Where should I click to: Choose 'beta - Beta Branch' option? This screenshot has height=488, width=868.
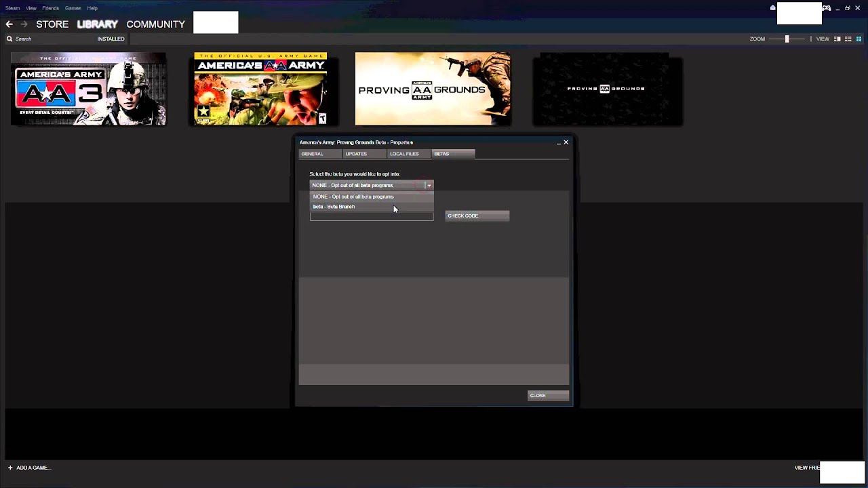(372, 207)
